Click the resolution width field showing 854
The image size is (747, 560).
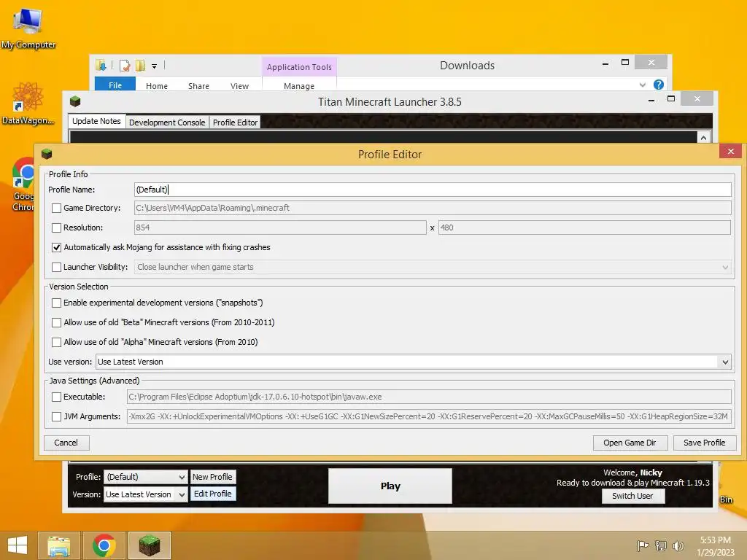pos(280,227)
